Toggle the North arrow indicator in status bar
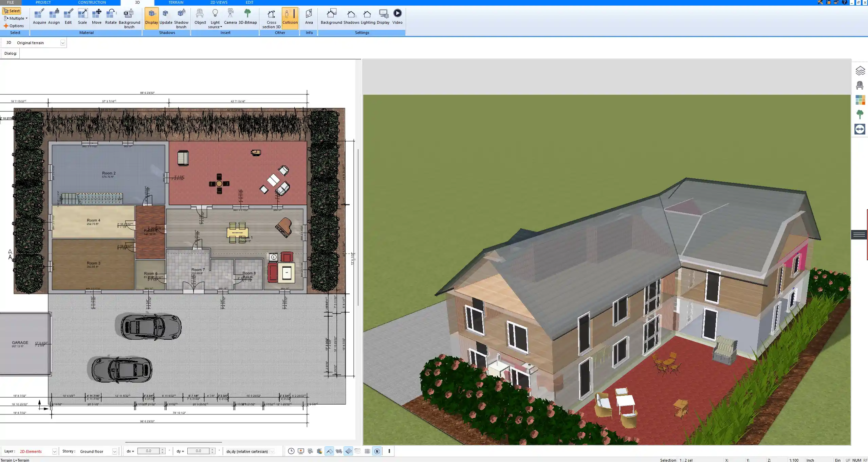868x462 pixels. [377, 451]
